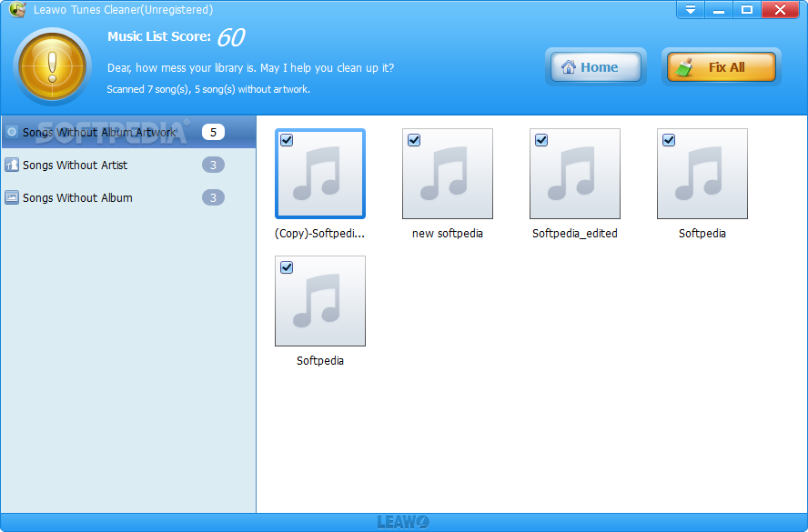Select the (Copy)-Softpedi... song thumbnail

tap(320, 174)
